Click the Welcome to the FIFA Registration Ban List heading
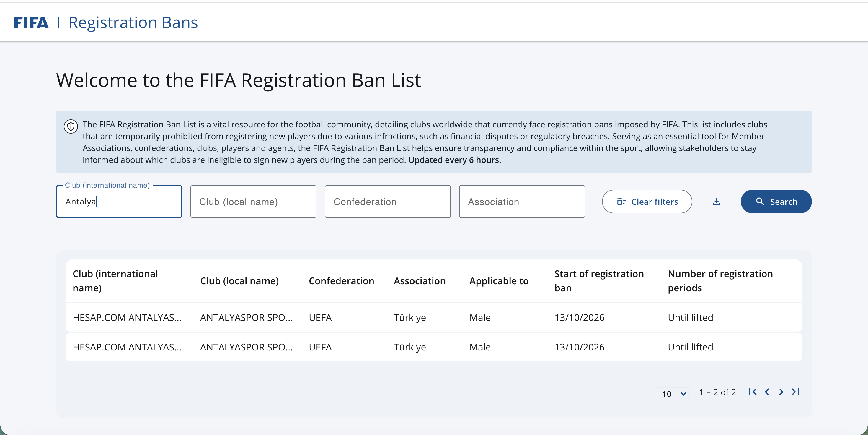This screenshot has width=868, height=435. point(239,80)
